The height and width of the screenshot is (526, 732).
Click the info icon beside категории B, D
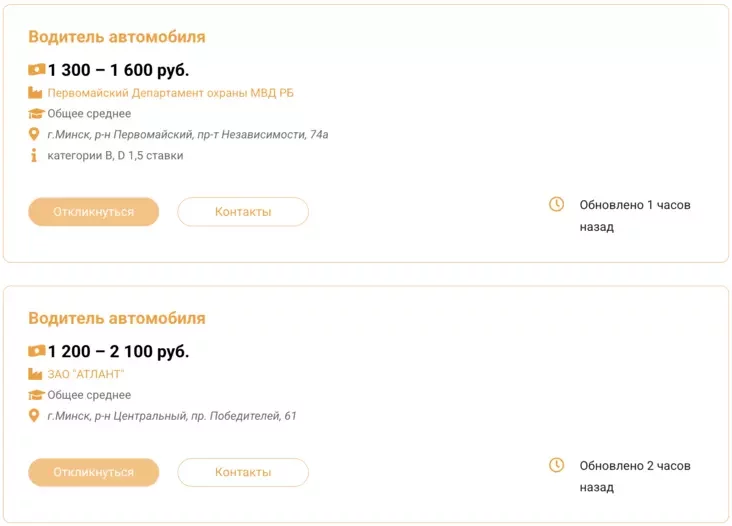tap(34, 155)
